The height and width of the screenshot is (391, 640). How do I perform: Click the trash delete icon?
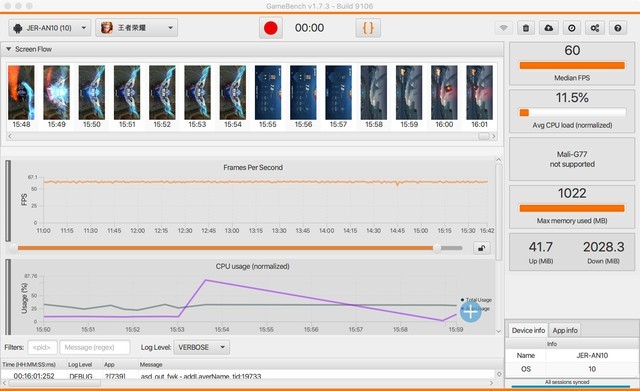(x=526, y=28)
